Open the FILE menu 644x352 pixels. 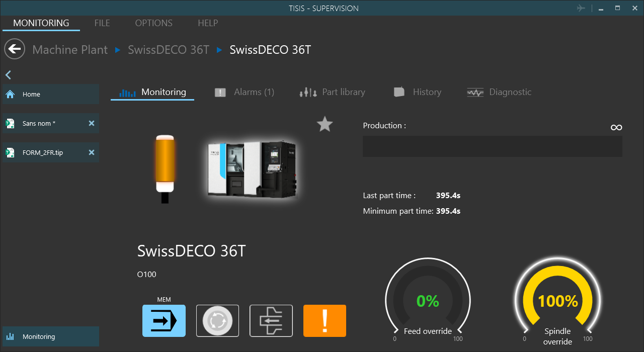tap(102, 23)
